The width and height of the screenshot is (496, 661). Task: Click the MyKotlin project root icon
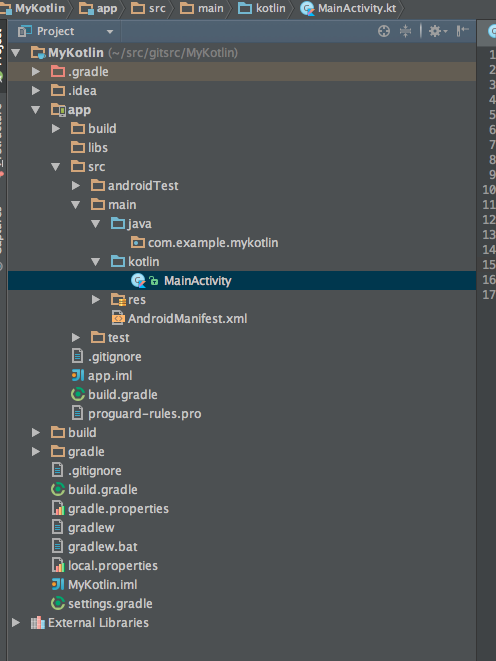point(38,53)
